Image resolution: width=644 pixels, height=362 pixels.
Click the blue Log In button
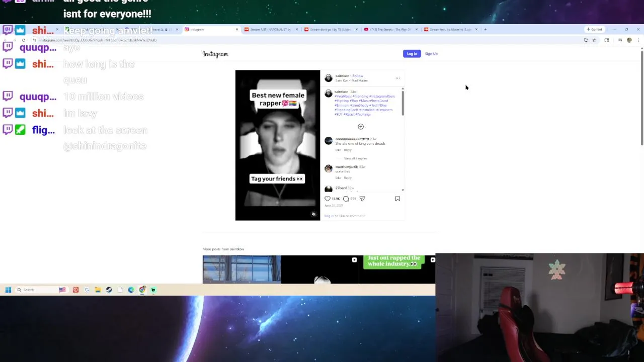412,54
